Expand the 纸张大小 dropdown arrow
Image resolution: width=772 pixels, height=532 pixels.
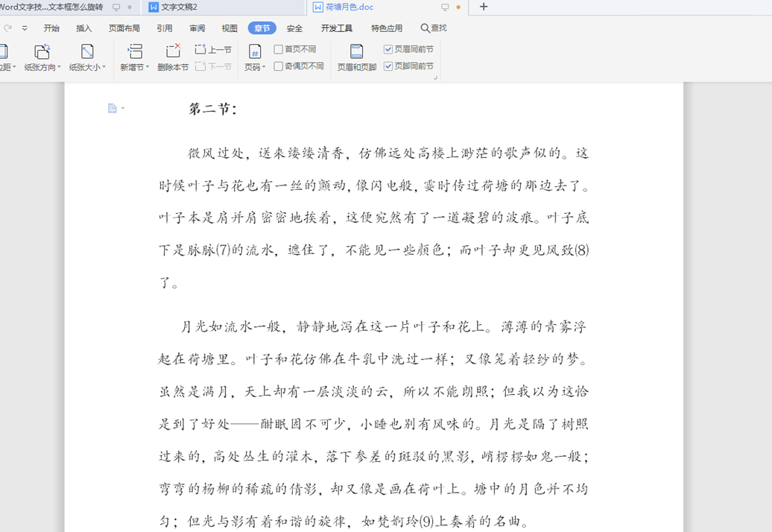(x=104, y=67)
